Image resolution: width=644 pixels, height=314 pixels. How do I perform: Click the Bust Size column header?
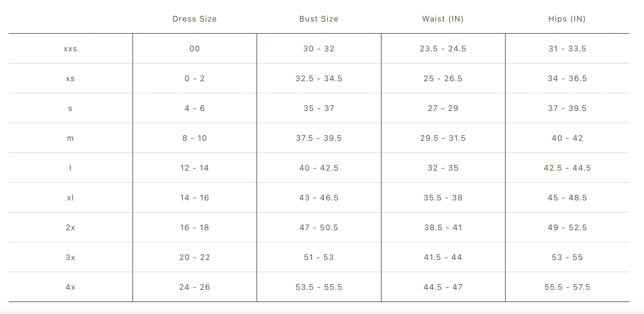(319, 19)
